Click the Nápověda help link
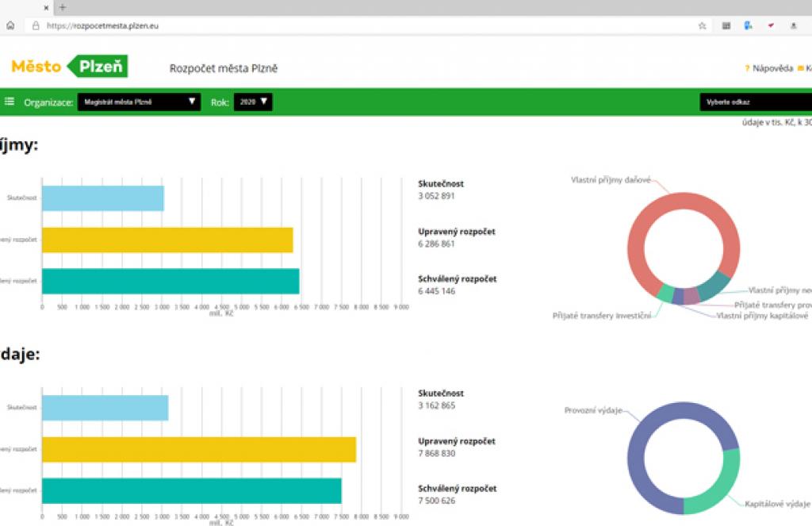The width and height of the screenshot is (812, 526). pos(772,68)
